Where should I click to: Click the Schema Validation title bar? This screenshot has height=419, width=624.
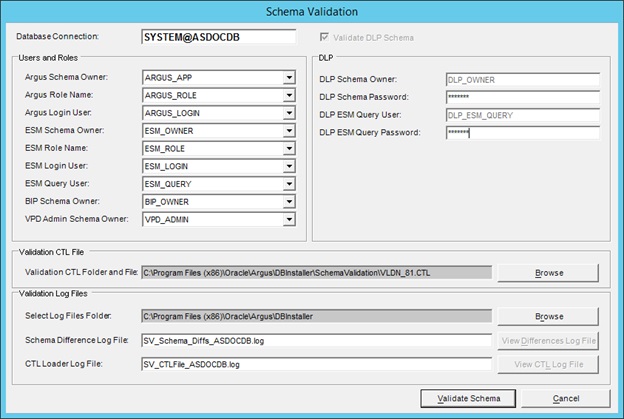tap(312, 12)
